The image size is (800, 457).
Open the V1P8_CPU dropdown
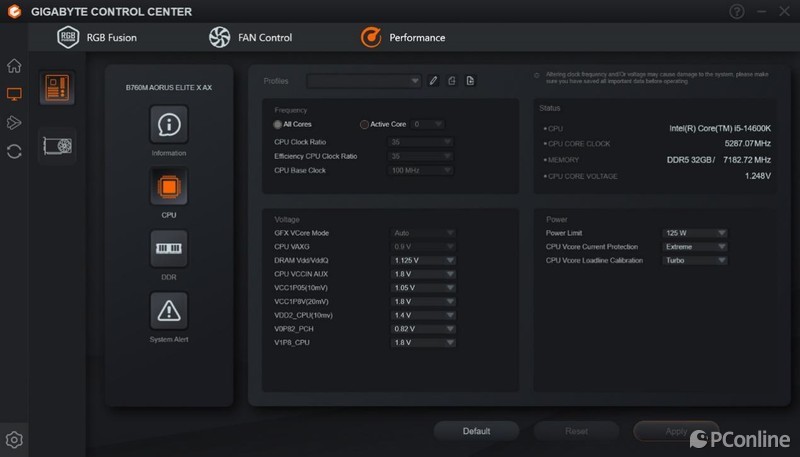[423, 343]
